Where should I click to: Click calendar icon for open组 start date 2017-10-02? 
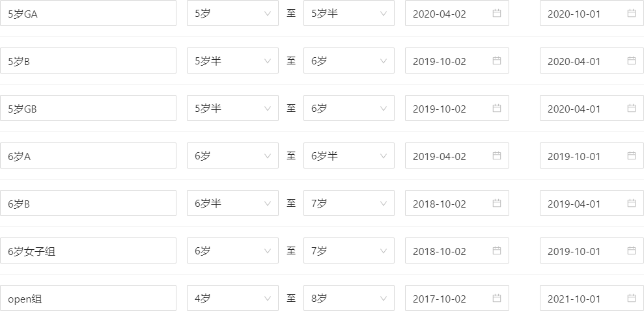pyautogui.click(x=497, y=298)
